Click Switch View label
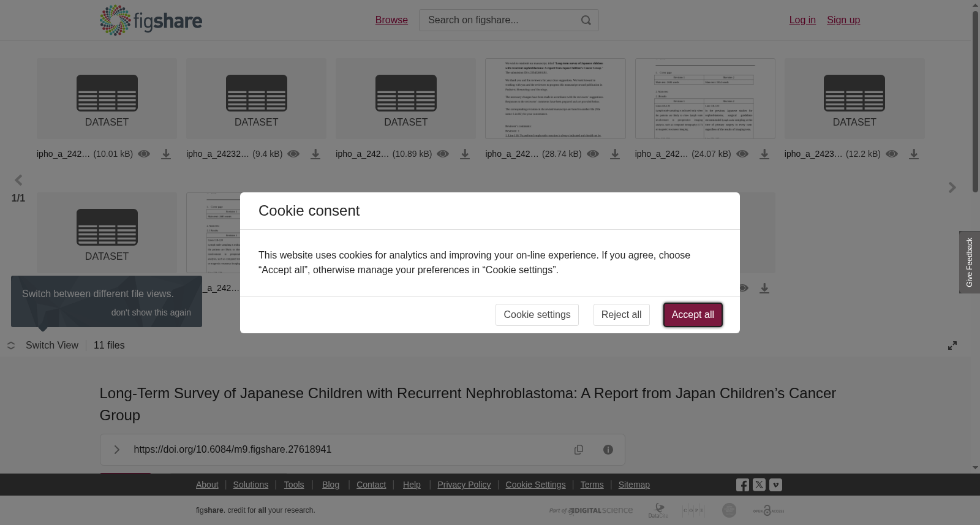Viewport: 980px width, 525px height. [52, 346]
